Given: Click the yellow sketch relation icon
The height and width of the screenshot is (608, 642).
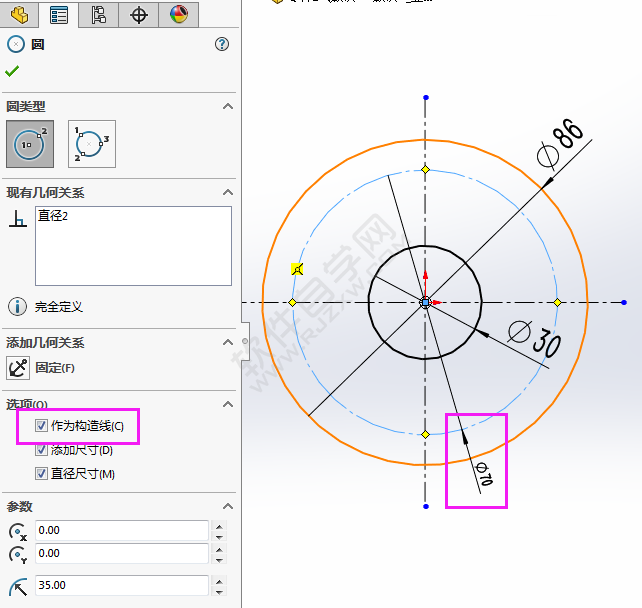Looking at the screenshot, I should point(297,269).
